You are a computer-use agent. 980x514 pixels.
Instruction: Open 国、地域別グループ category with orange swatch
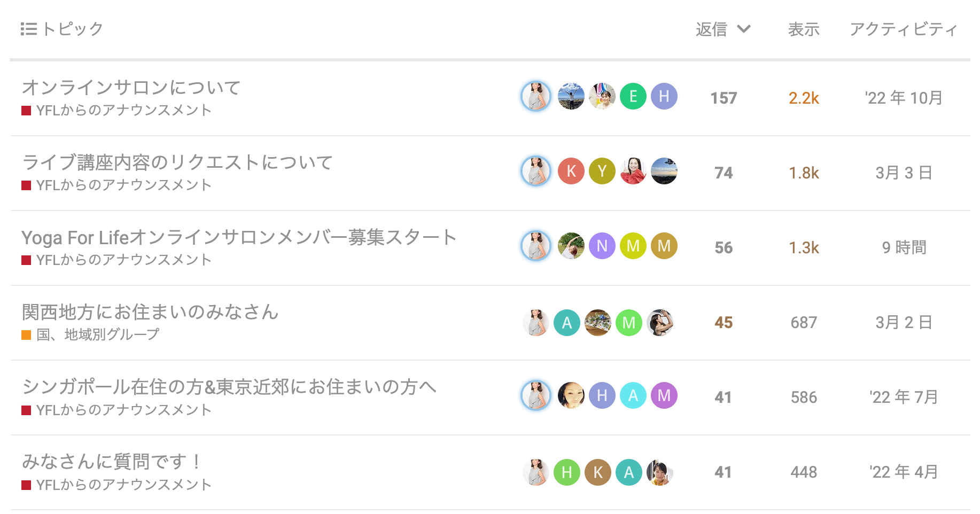[97, 335]
